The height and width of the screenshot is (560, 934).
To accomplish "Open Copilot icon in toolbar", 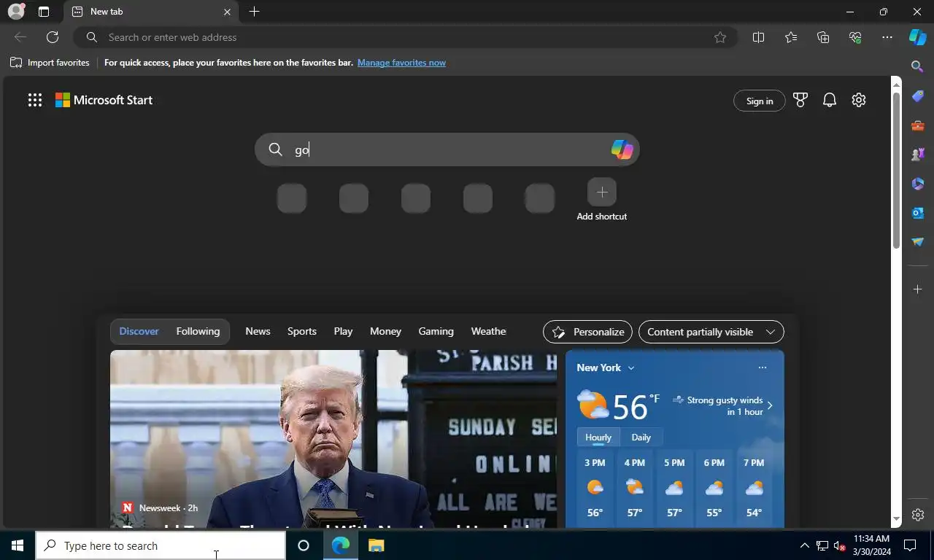I will pyautogui.click(x=918, y=37).
